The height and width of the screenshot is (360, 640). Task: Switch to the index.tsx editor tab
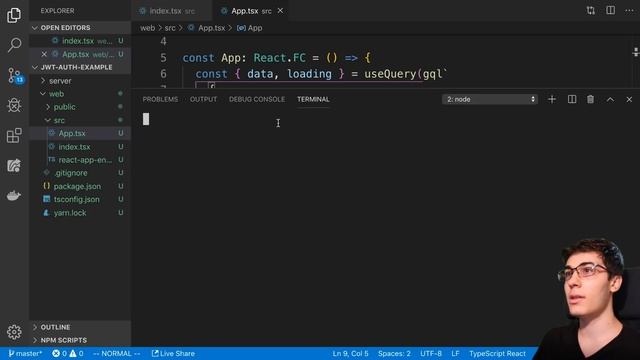172,11
